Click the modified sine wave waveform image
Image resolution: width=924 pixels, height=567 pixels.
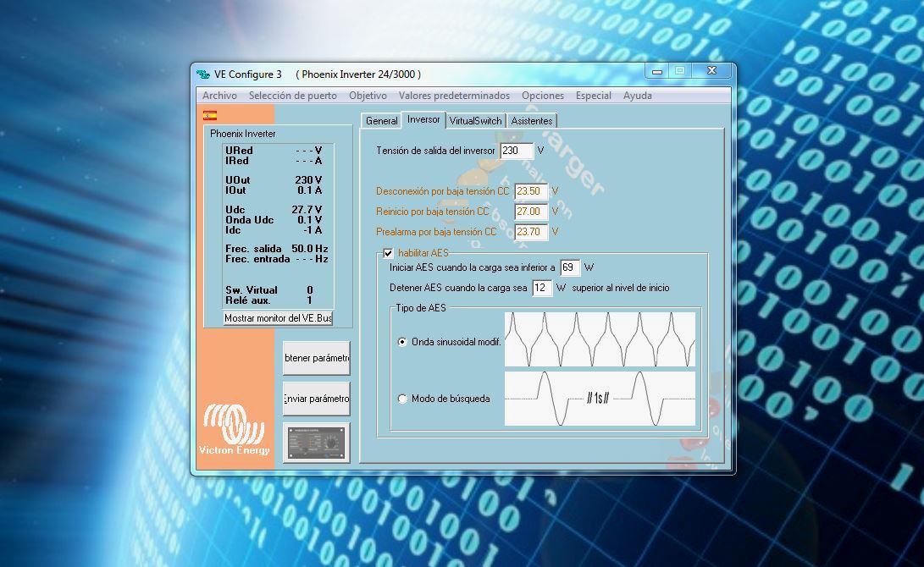pyautogui.click(x=600, y=339)
